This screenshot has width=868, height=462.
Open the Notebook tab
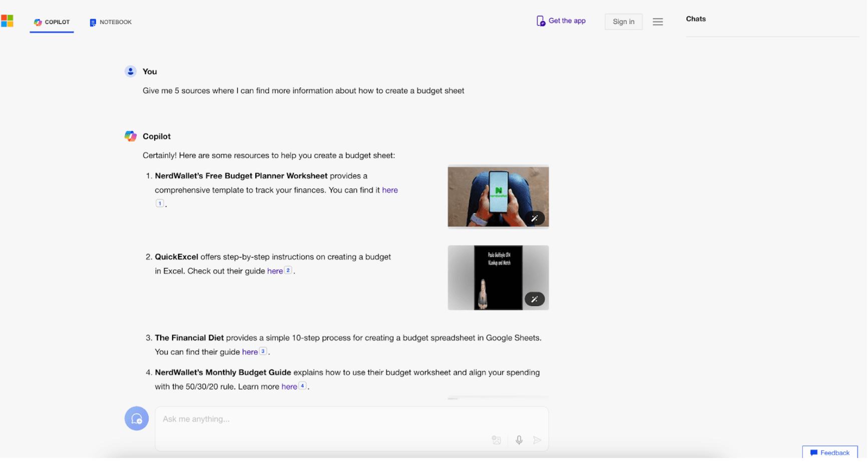tap(111, 22)
